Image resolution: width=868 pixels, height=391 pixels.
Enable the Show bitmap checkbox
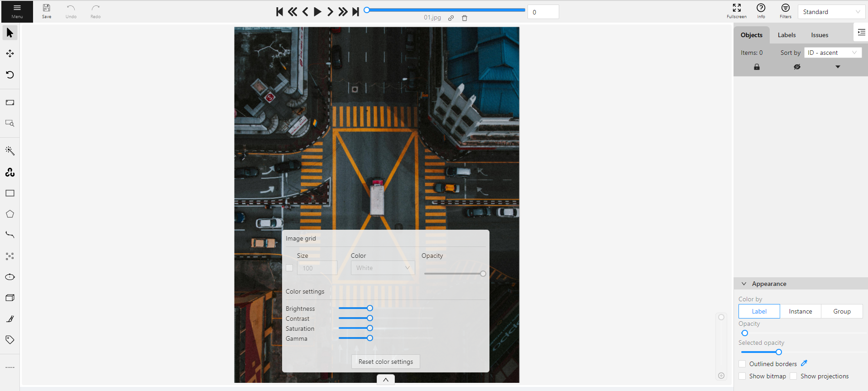(x=742, y=376)
